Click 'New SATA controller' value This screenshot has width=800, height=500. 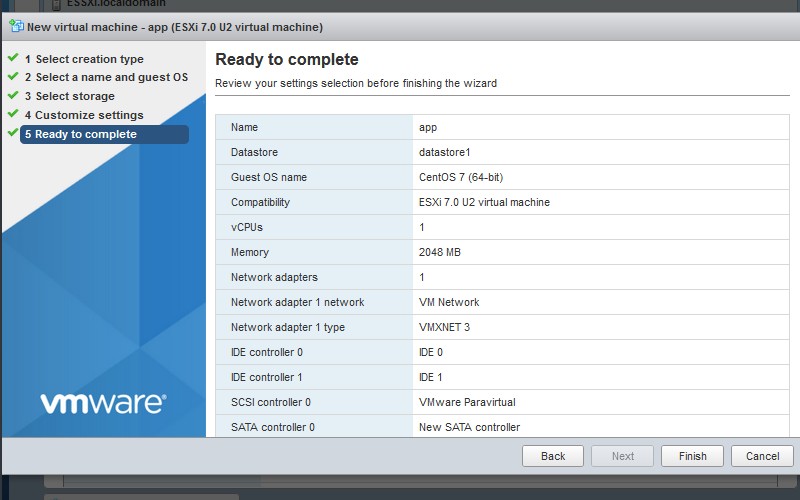click(x=469, y=427)
